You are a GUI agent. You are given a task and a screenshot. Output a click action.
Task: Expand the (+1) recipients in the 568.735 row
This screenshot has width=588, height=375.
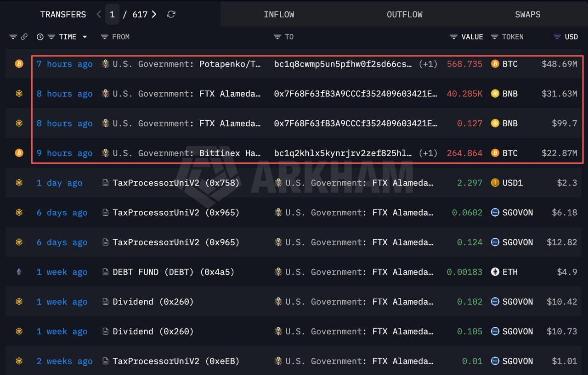428,64
